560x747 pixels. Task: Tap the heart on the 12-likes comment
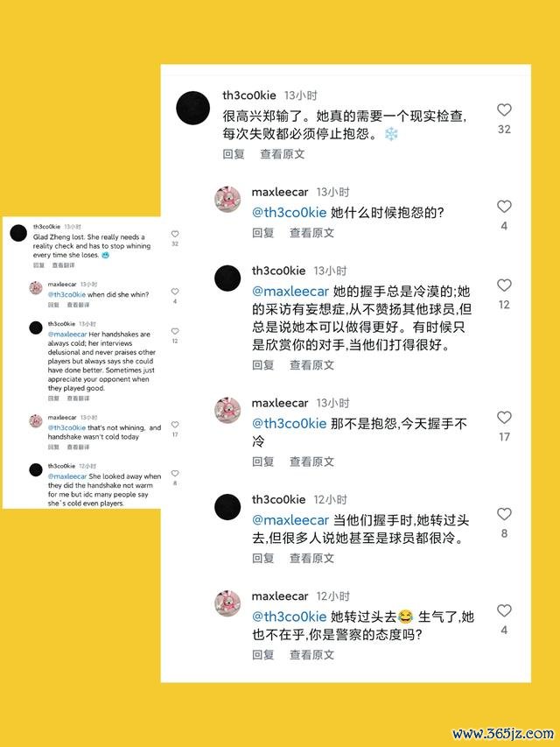tap(504, 285)
